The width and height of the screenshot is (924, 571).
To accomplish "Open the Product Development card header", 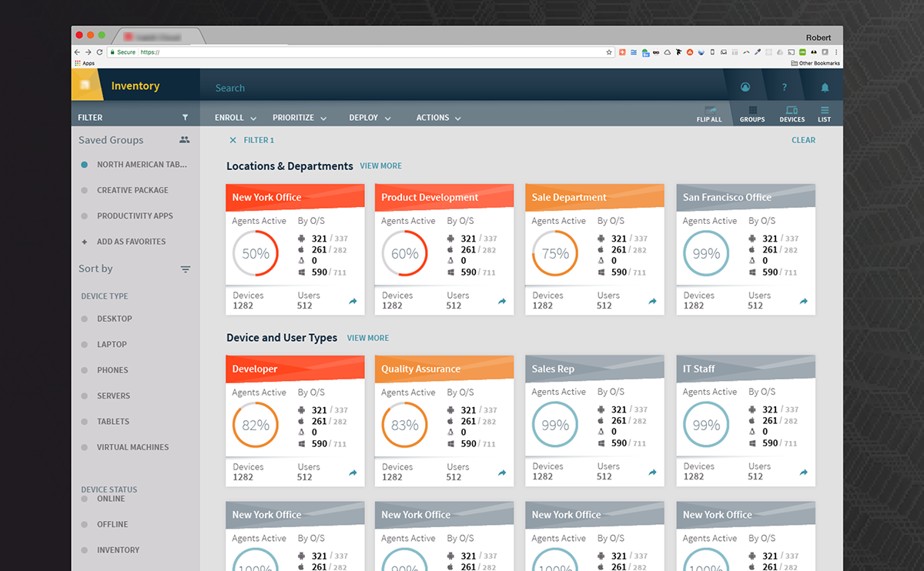I will click(x=444, y=198).
